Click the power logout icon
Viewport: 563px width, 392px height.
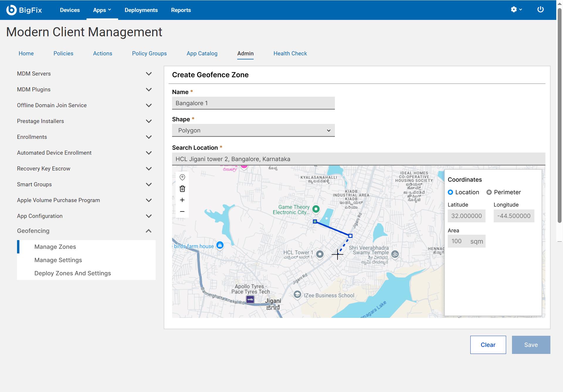pos(540,10)
